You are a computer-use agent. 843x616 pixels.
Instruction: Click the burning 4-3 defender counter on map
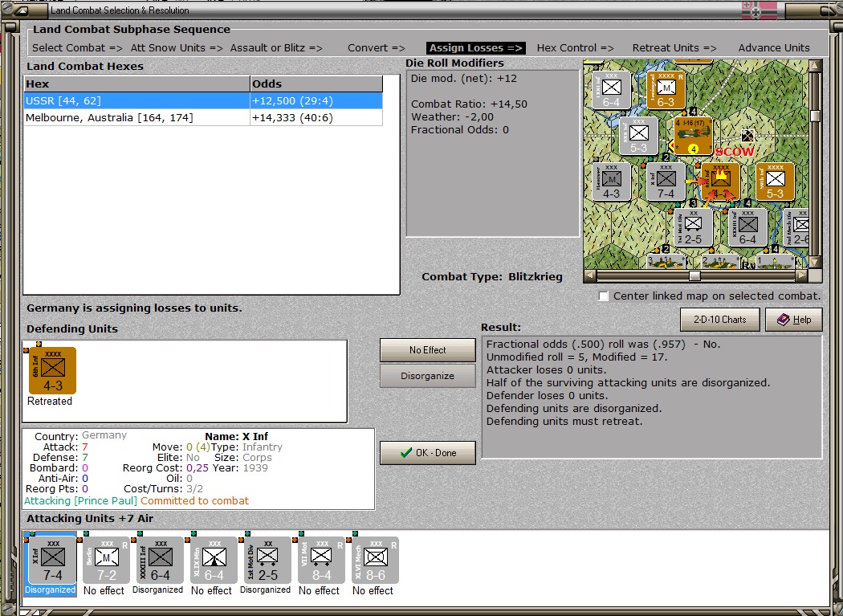point(720,182)
